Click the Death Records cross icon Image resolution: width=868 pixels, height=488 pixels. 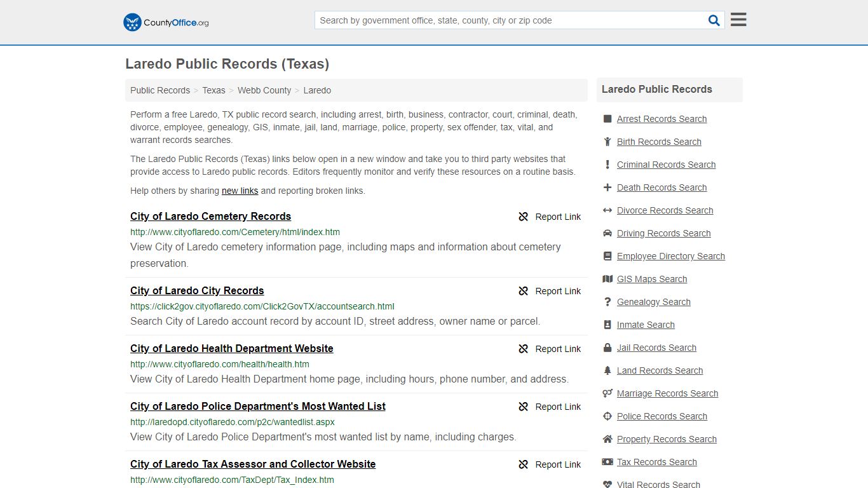[607, 187]
